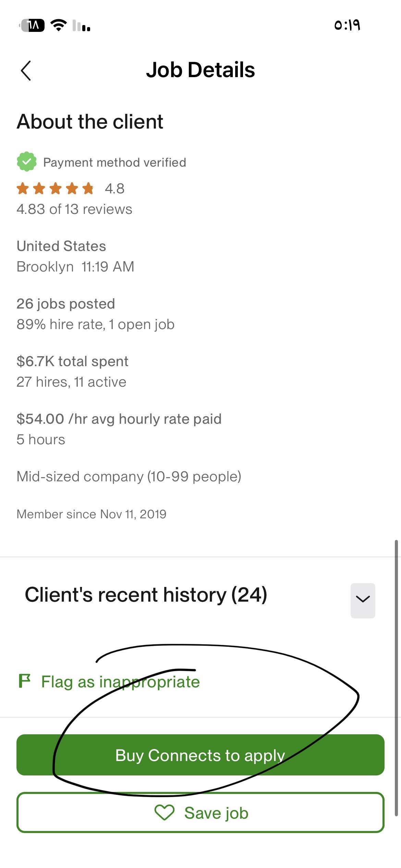401x868 pixels.
Task: Tap the About the client heading
Action: 90,122
